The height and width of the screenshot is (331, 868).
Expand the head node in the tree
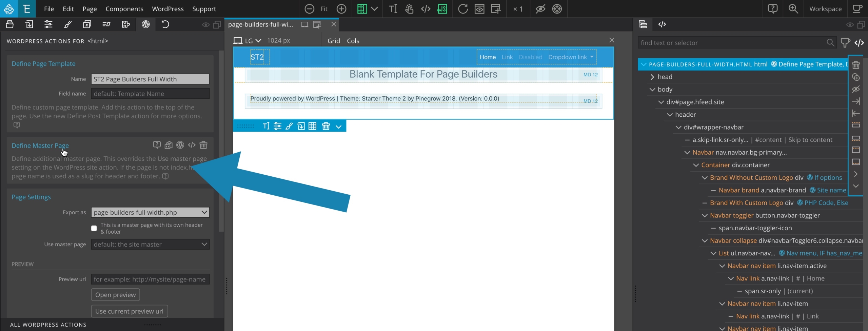pyautogui.click(x=652, y=77)
